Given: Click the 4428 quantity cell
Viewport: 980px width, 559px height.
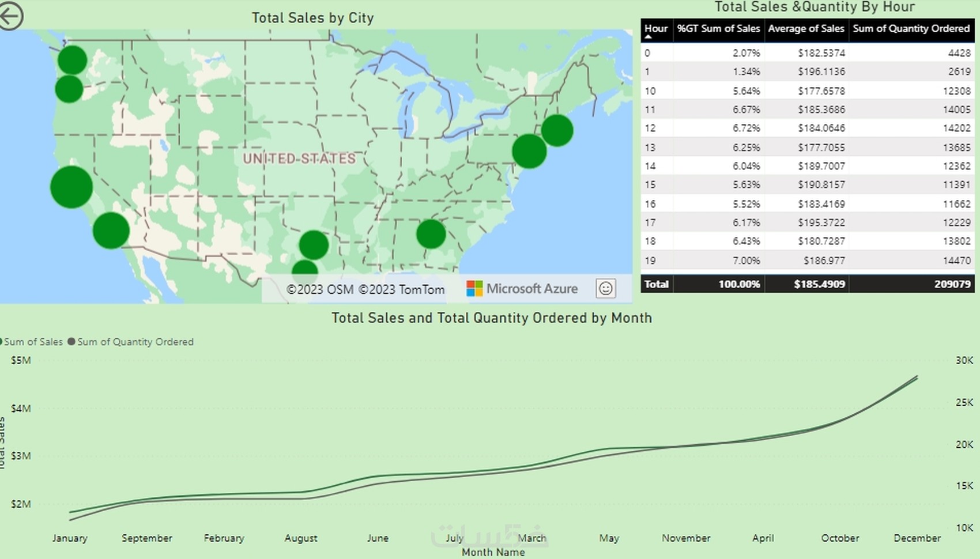Looking at the screenshot, I should [x=959, y=53].
